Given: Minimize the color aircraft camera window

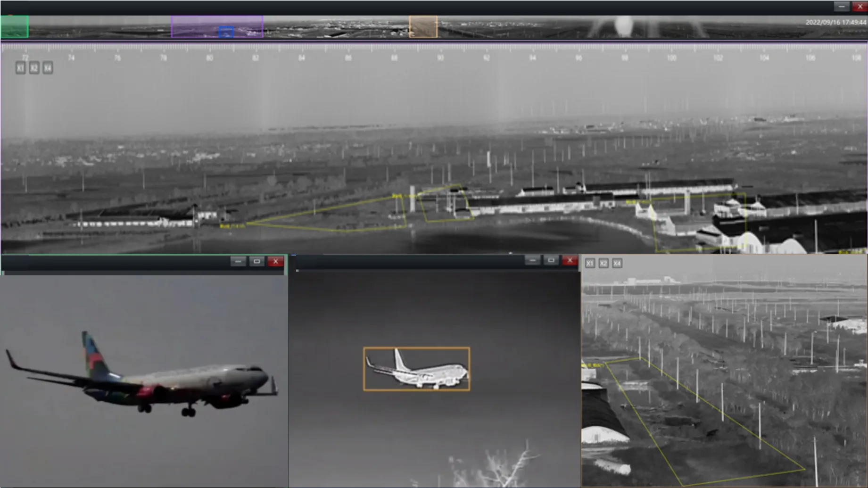Looking at the screenshot, I should pyautogui.click(x=238, y=262).
